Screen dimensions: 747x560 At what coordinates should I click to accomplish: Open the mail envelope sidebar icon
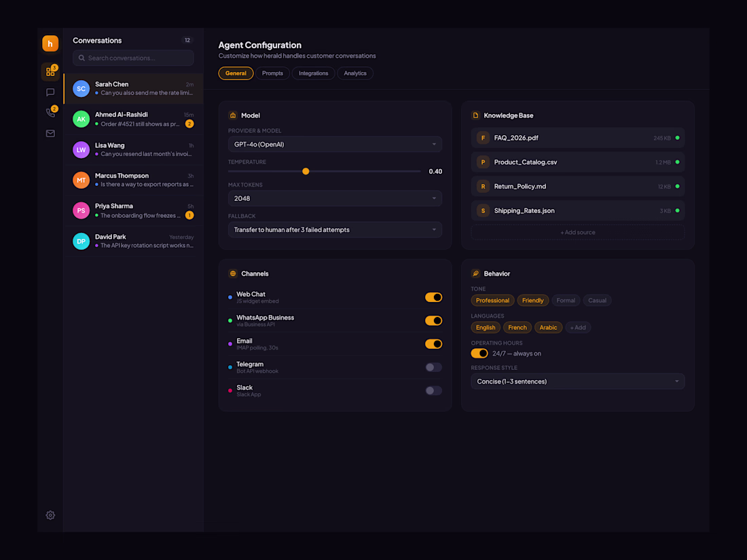50,133
